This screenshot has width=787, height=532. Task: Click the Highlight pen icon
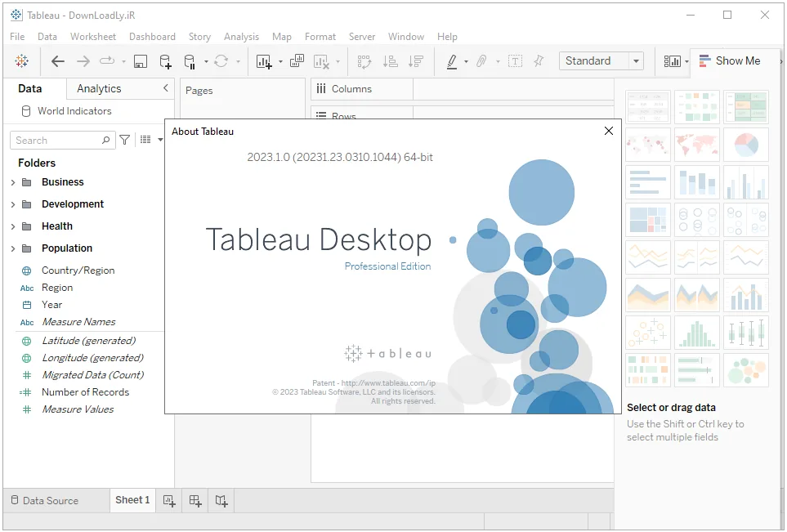click(452, 61)
